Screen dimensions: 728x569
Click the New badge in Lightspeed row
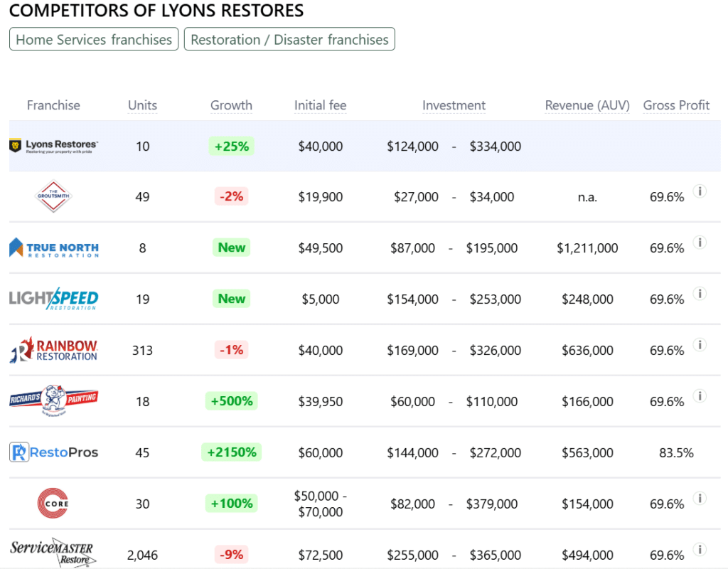coord(231,298)
